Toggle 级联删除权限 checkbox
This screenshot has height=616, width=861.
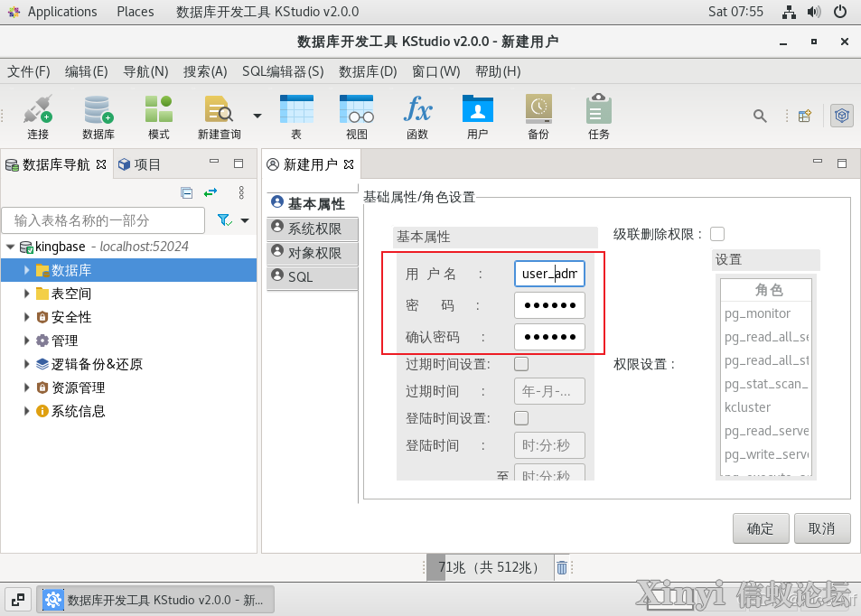[x=717, y=234]
